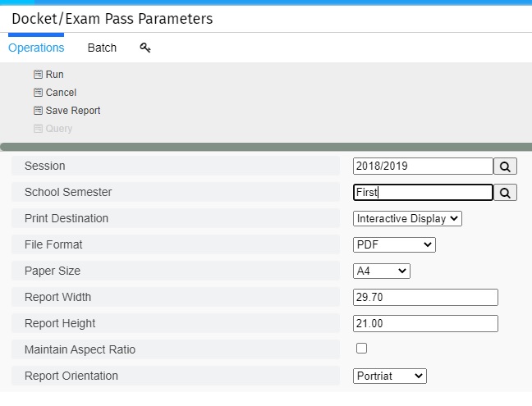Open the Print Destination dropdown
The width and height of the screenshot is (532, 406).
point(407,219)
